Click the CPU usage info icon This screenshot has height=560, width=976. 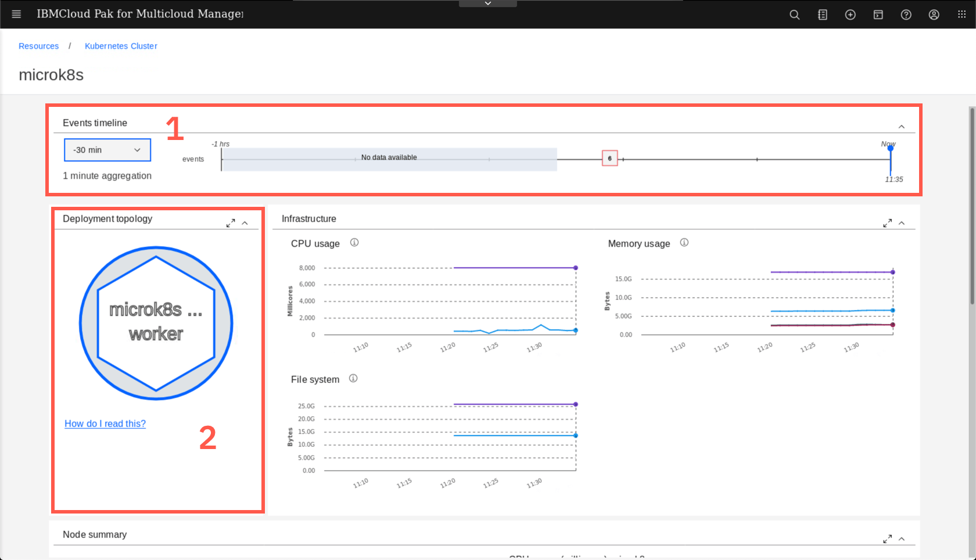[354, 243]
